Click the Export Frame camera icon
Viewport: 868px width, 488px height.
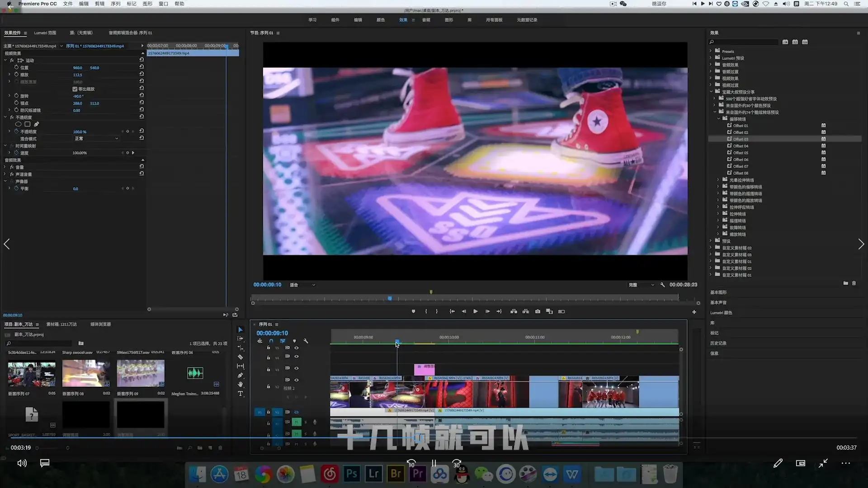[x=538, y=311]
